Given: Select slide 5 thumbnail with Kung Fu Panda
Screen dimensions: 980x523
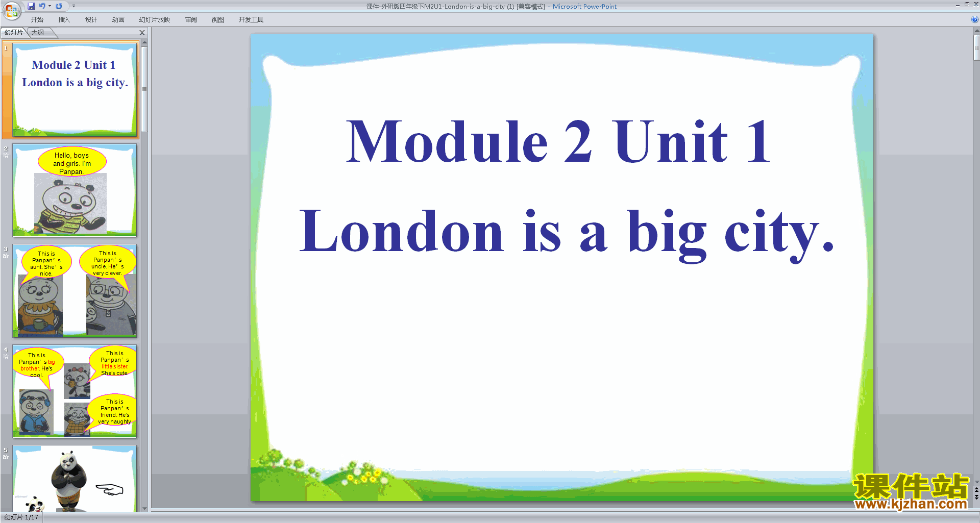Looking at the screenshot, I should coord(75,479).
